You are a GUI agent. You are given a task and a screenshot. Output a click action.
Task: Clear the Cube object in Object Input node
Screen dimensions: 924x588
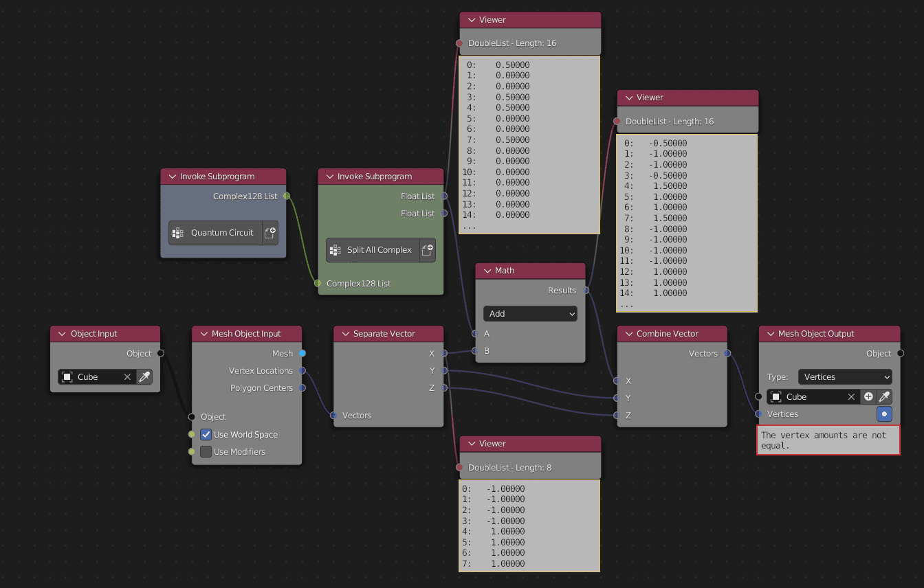pyautogui.click(x=127, y=377)
